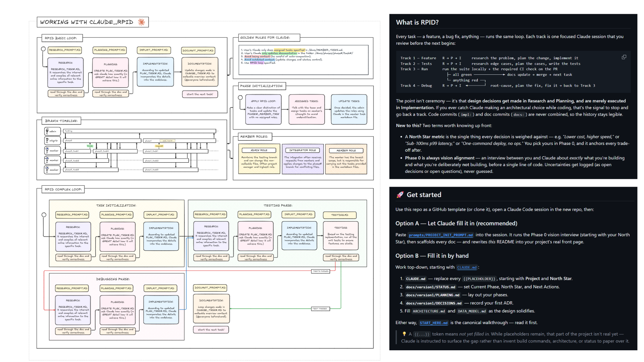The image size is (644, 362).
Task: Open the prompts/PROJECT_INIT_PROMPT.md link
Action: pyautogui.click(x=441, y=235)
